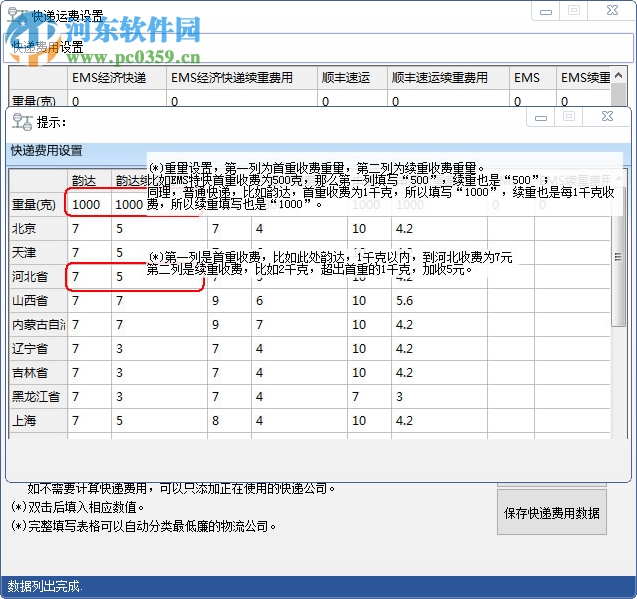Screen dimensions: 637x599
Task: Click 韵达 weight cell showing 1000
Action: coord(89,204)
